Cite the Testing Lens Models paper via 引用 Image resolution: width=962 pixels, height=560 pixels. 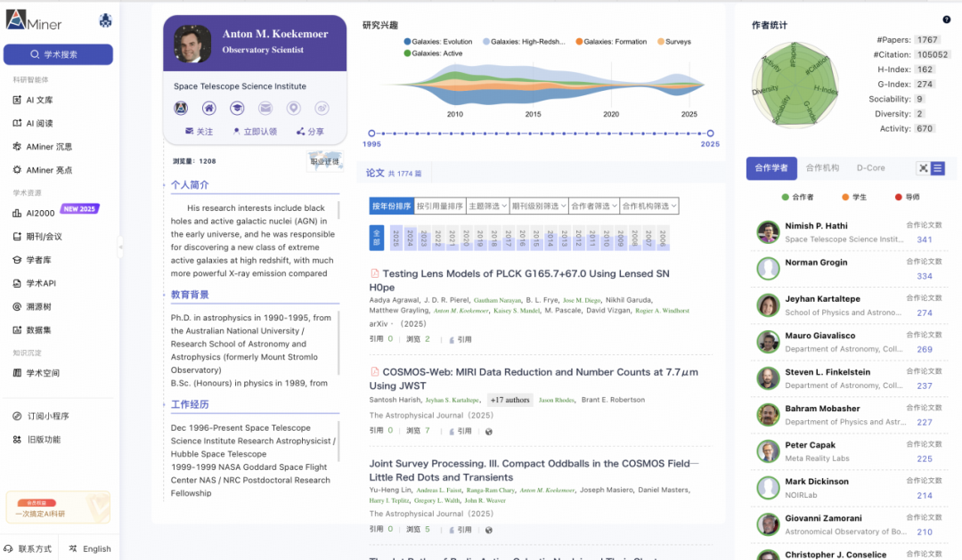[461, 339]
